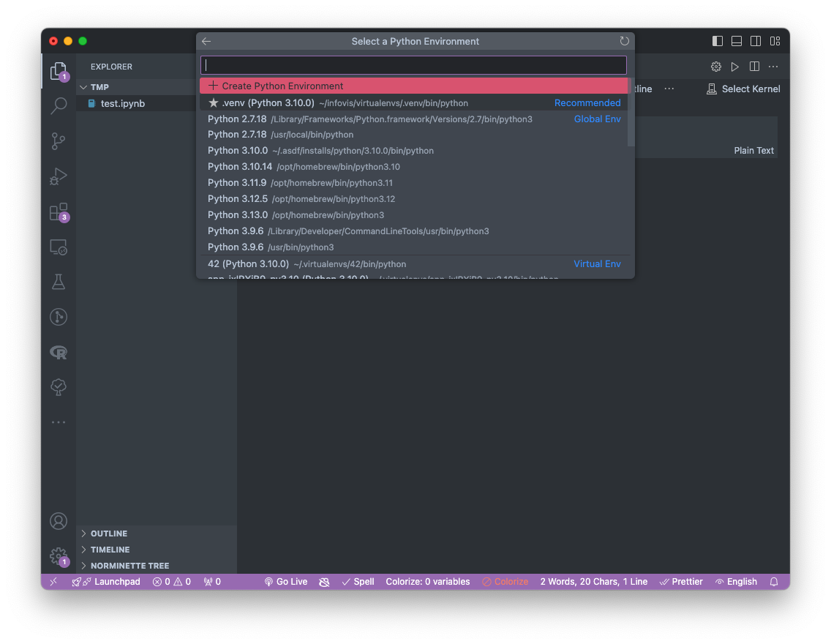Click the environment list scrollbar
831x644 pixels.
pyautogui.click(x=631, y=112)
